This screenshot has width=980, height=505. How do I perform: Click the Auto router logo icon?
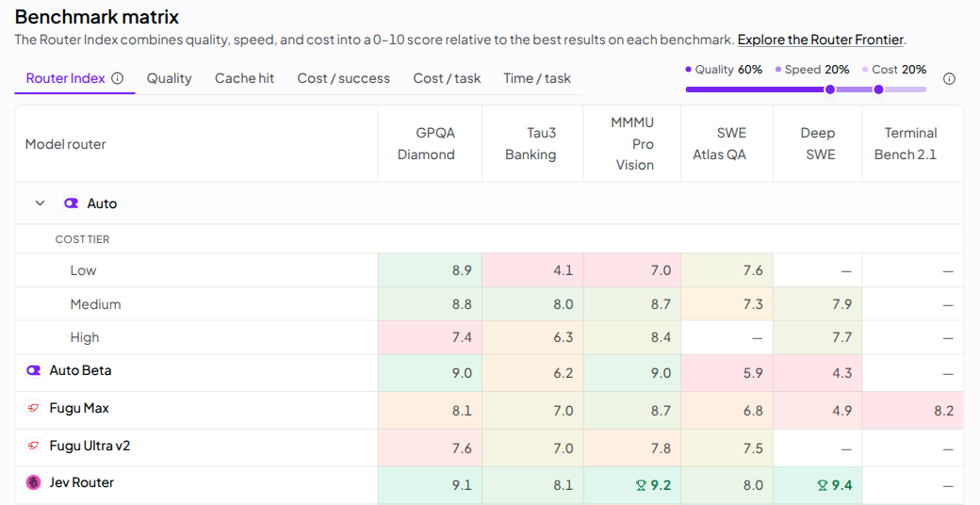[72, 204]
